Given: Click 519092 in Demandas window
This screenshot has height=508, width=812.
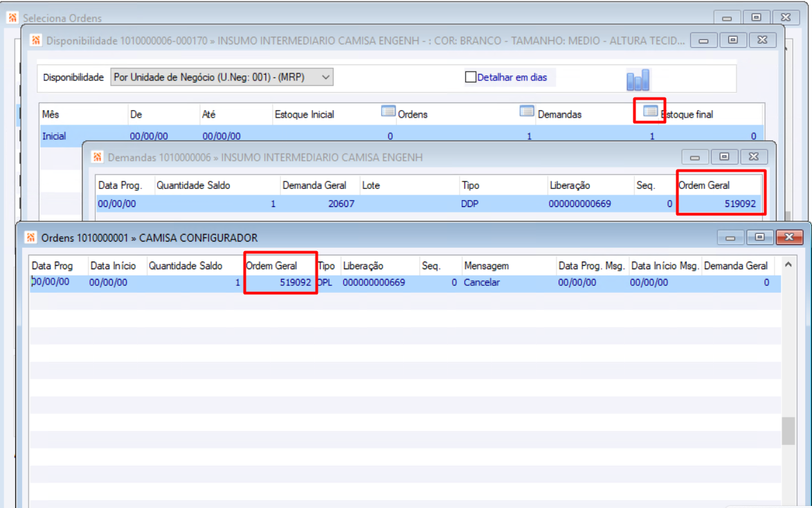Looking at the screenshot, I should pyautogui.click(x=740, y=203).
